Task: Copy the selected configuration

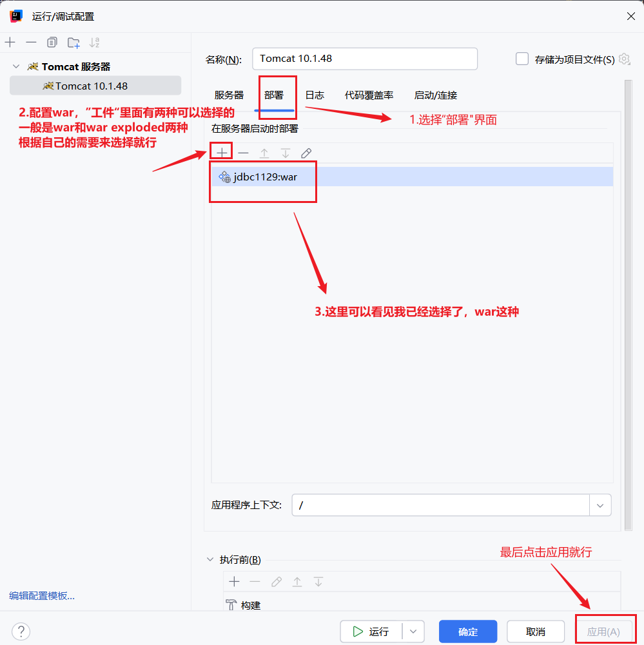Action: coord(52,43)
